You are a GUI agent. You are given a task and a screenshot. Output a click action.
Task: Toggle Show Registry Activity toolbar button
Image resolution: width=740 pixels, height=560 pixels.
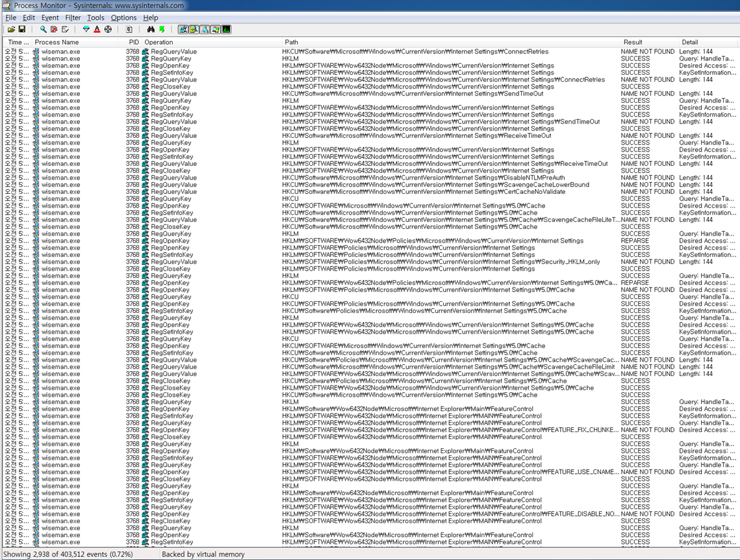(183, 29)
